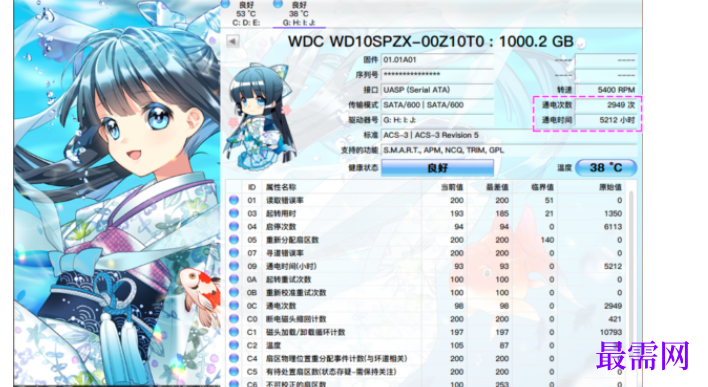
Task: Click the interface field UASP (Serial ATA)
Action: [x=438, y=90]
